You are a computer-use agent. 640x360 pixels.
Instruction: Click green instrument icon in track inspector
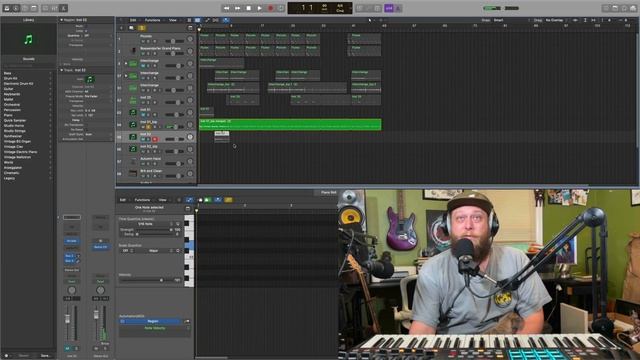point(90,79)
